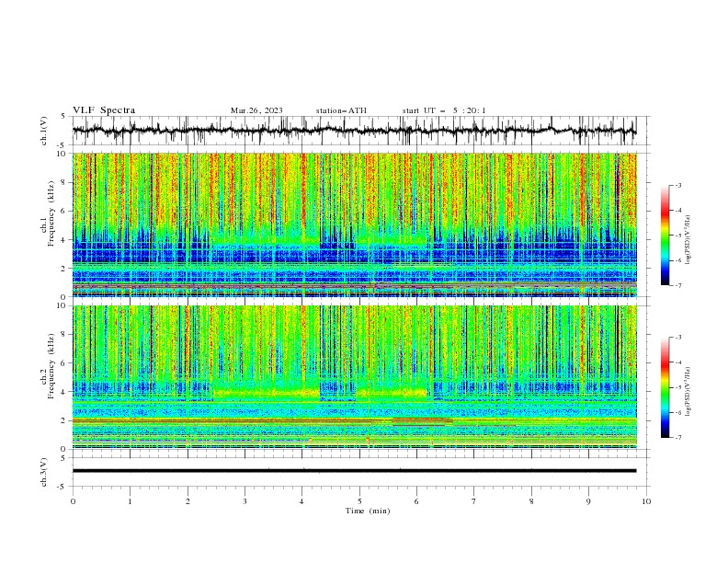Click the "Time (min)" axis title

tap(368, 511)
